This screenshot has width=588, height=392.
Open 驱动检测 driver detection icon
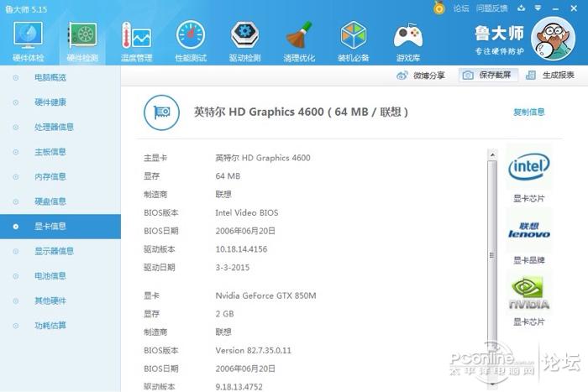pyautogui.click(x=245, y=41)
